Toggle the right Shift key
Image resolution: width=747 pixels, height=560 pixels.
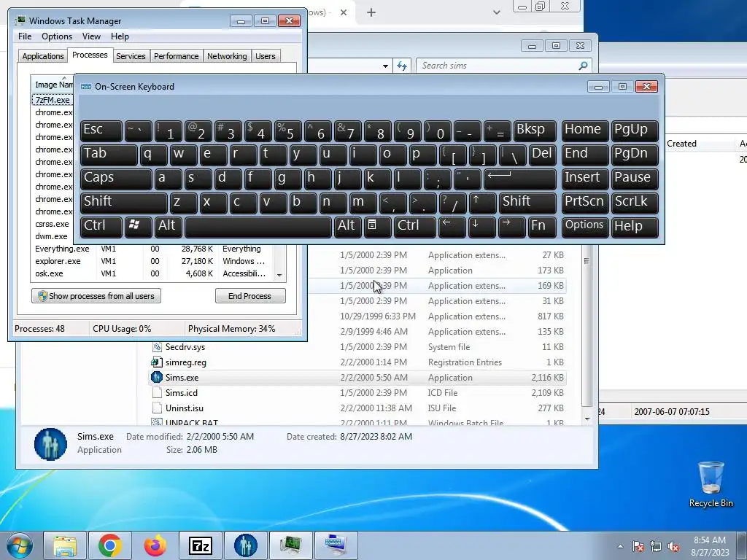pos(527,203)
